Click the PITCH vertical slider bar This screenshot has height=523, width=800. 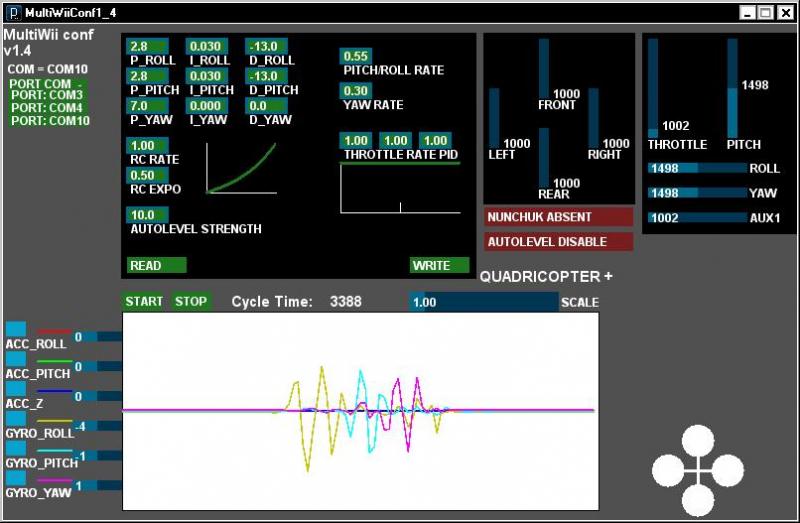pos(732,88)
